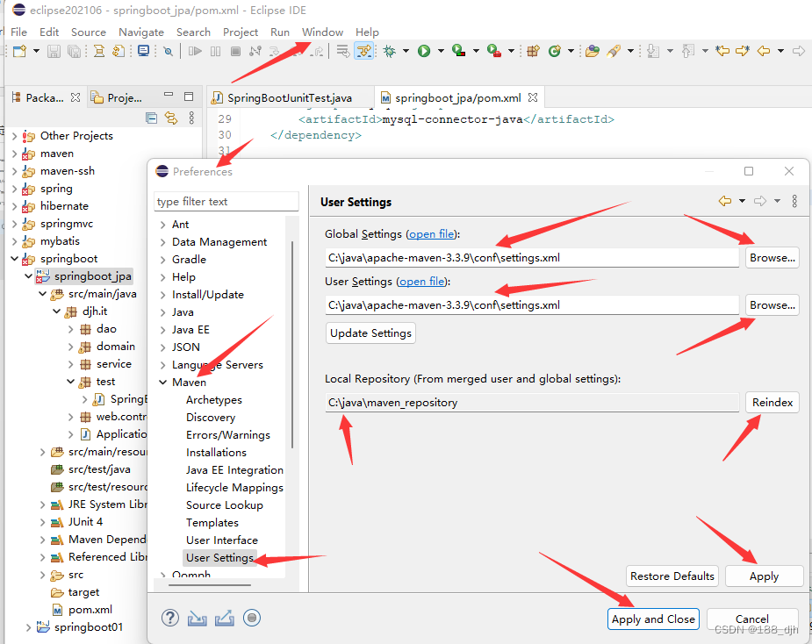Minimize the Package Explorer panel
812x644 pixels.
(x=169, y=96)
